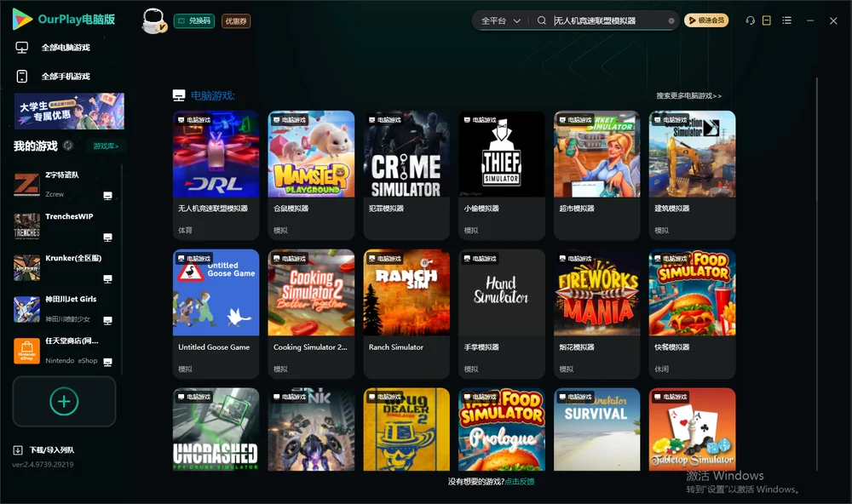The height and width of the screenshot is (504, 852).
Task: Open the Tabletop Simulator card
Action: [692, 429]
